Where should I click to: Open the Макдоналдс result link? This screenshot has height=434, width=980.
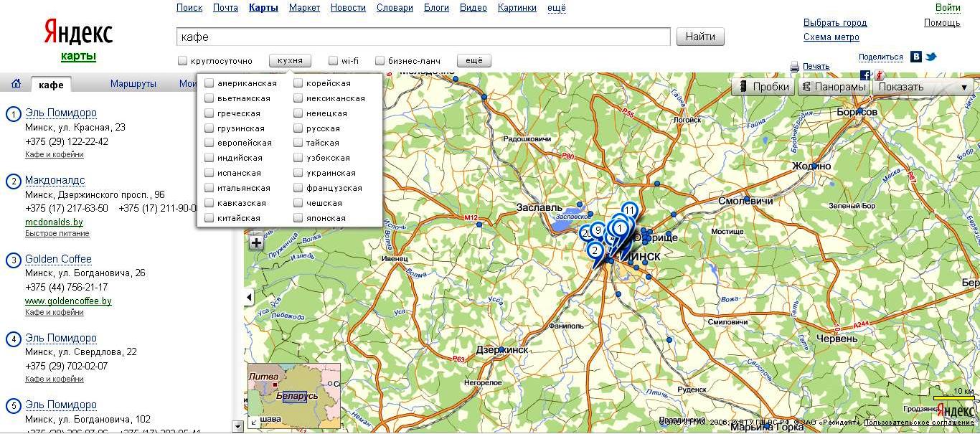(55, 180)
